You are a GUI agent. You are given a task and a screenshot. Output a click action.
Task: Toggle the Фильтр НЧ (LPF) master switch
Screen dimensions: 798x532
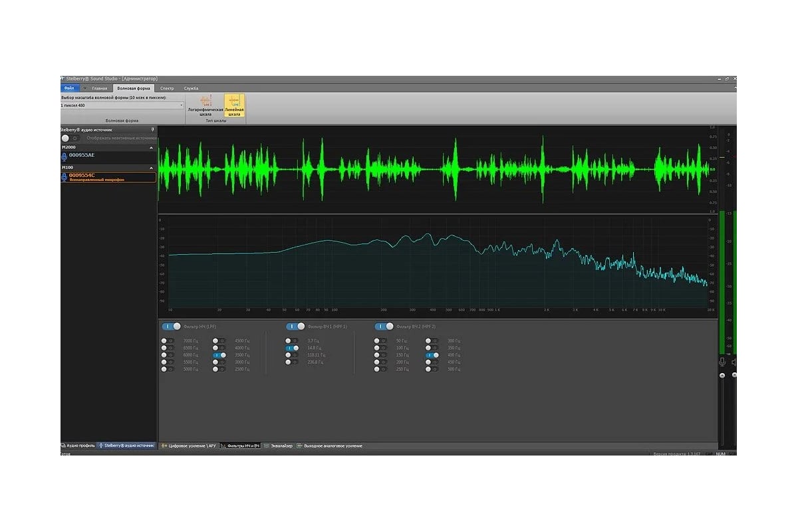point(172,327)
